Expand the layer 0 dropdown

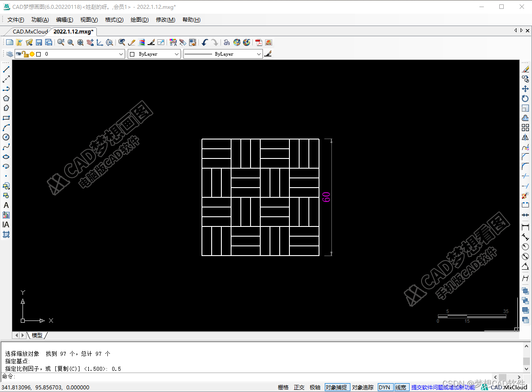121,54
